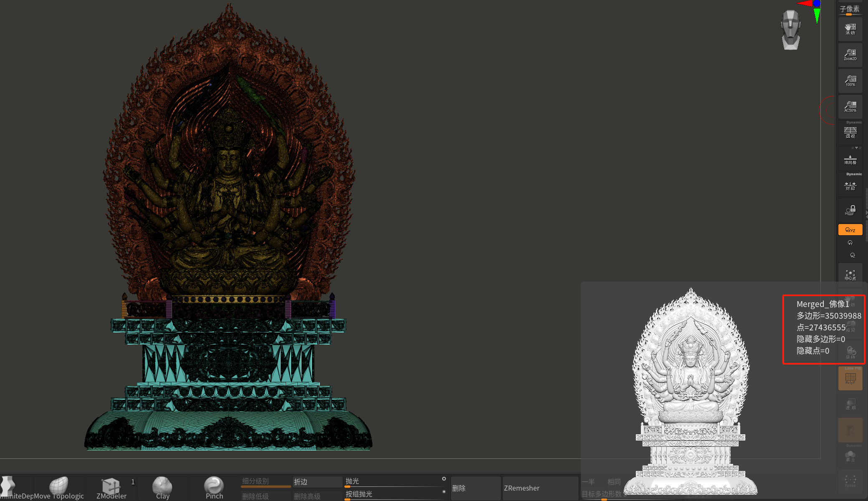Click the right-edge panel divider arrows

[x=866, y=214]
